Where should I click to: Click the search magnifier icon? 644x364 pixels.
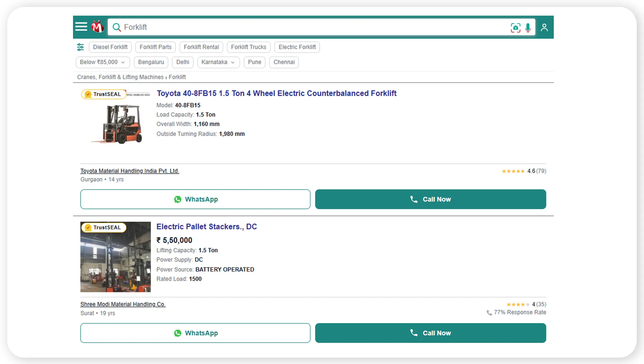coord(116,27)
